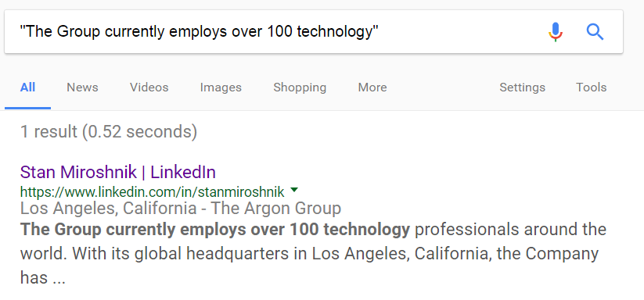Focus the search query input field
644x300 pixels.
271,31
